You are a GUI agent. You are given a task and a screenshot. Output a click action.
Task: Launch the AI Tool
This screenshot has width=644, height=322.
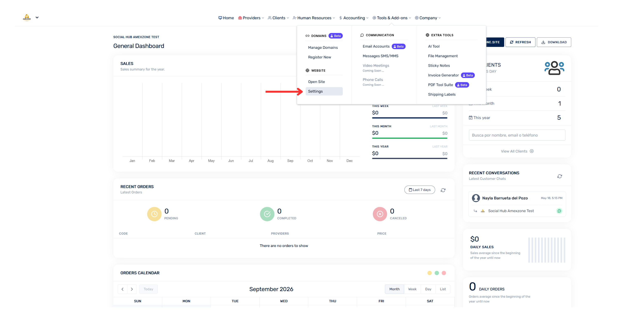point(434,47)
